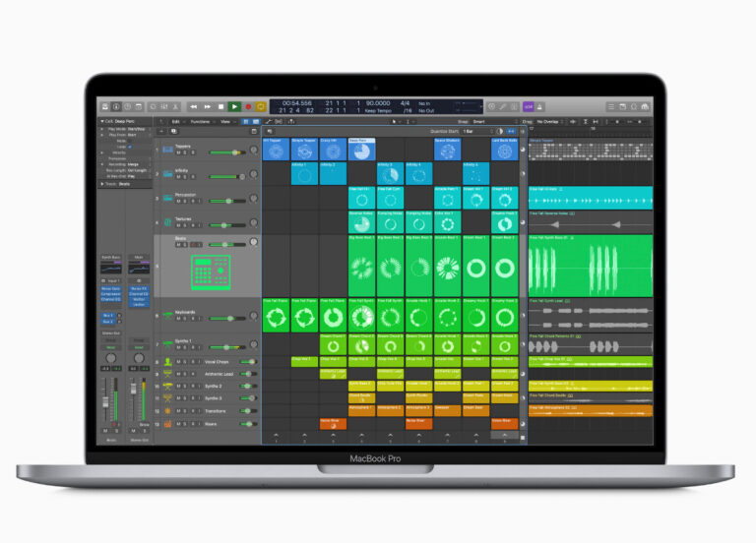Click the Toppers track volume slider
Screen dimensions: 756x543
pyautogui.click(x=227, y=152)
